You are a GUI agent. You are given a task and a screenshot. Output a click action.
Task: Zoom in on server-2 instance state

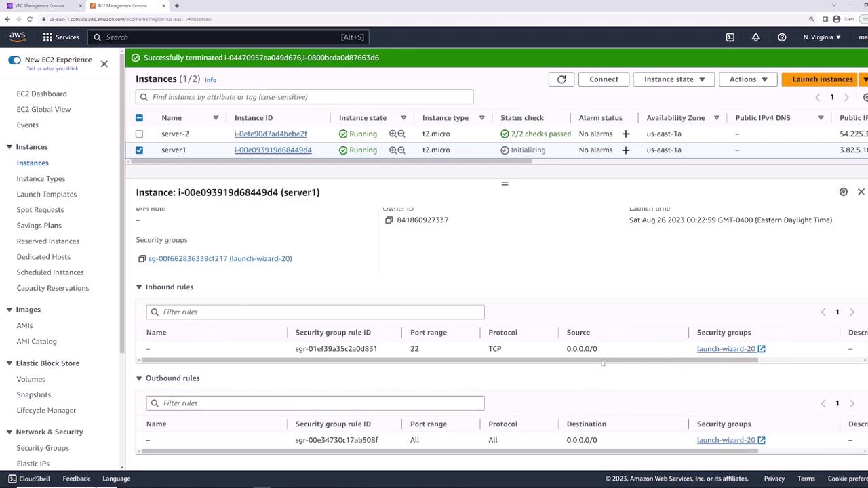[x=393, y=134]
